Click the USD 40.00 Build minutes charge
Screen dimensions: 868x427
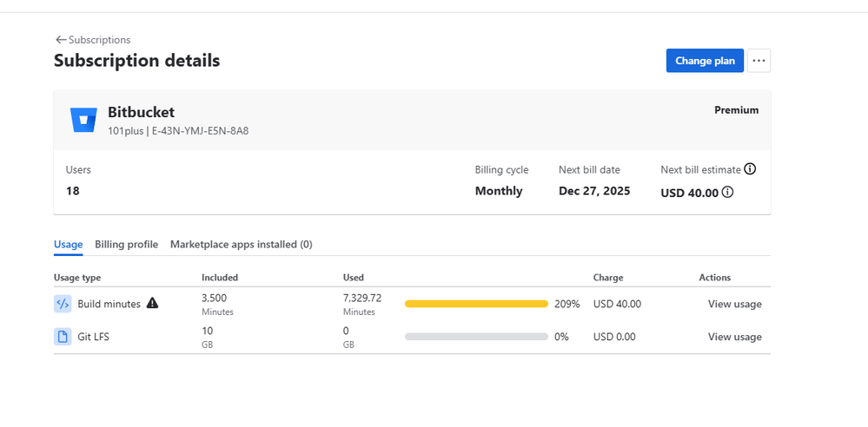[617, 304]
